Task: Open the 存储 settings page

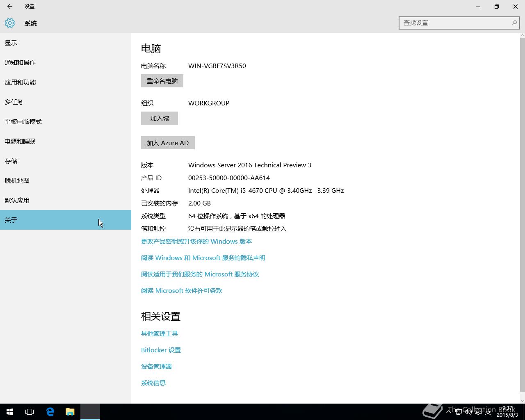Action: 66,161
